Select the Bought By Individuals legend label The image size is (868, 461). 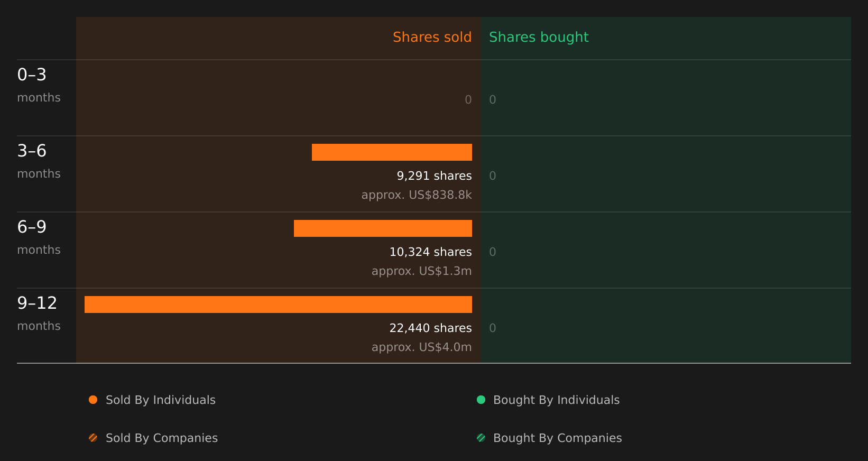pos(556,400)
